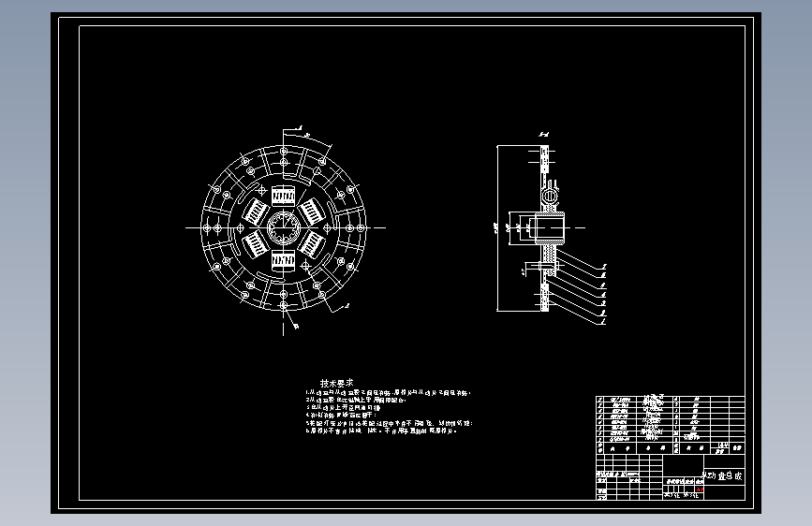Select the parts list table above the title block
The image size is (812, 526).
tap(670, 425)
